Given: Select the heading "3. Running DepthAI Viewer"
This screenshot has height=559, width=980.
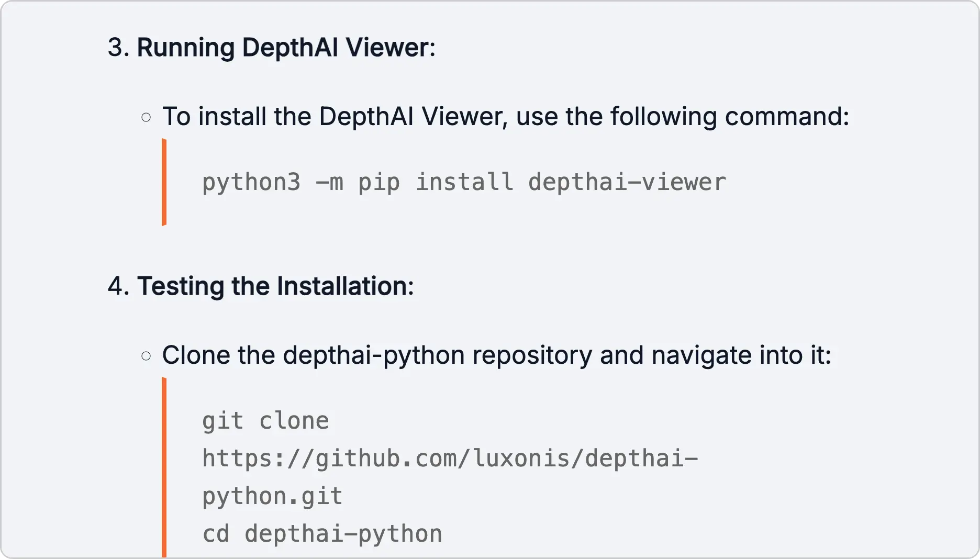Looking at the screenshot, I should point(272,48).
